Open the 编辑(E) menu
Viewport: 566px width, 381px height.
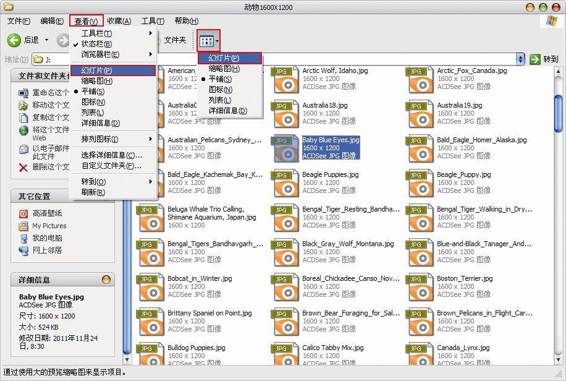pos(52,21)
